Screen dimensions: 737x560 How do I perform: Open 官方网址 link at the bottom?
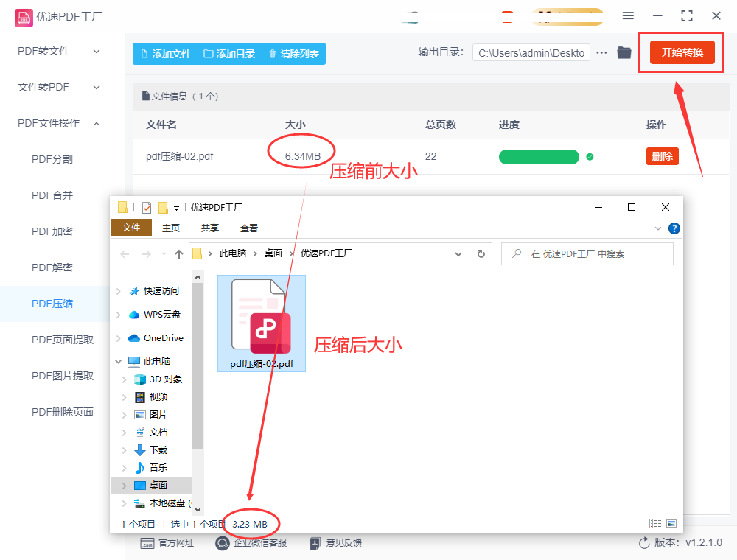pos(167,543)
